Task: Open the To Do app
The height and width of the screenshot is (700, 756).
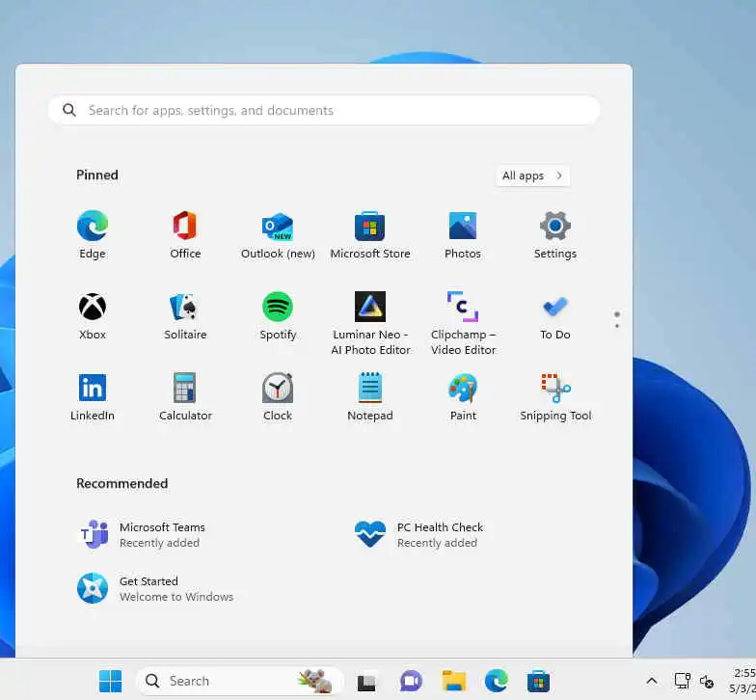Action: [555, 316]
